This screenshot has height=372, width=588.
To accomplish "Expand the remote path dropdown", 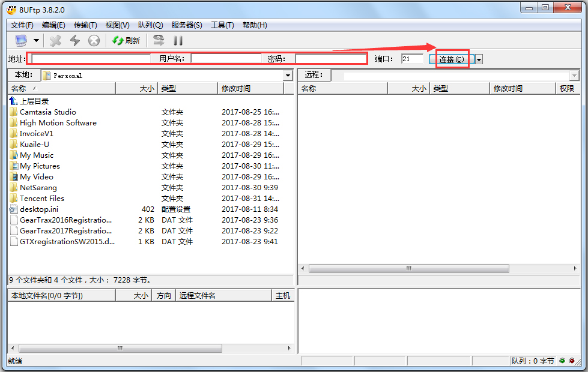I will [x=574, y=76].
